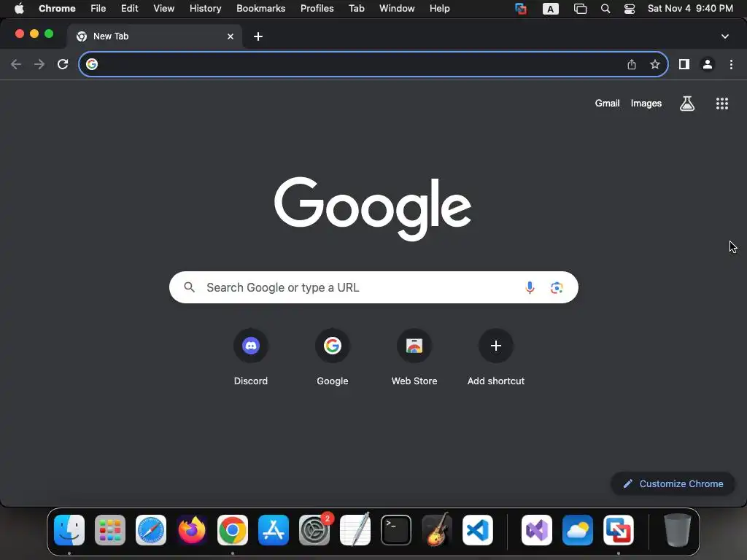The height and width of the screenshot is (560, 747).
Task: Open the View menu
Action: pyautogui.click(x=163, y=9)
